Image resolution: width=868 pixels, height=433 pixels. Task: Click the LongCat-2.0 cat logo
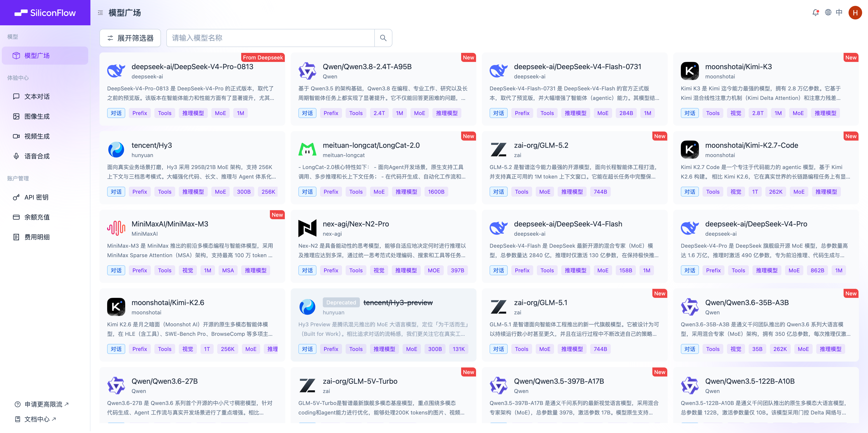307,150
